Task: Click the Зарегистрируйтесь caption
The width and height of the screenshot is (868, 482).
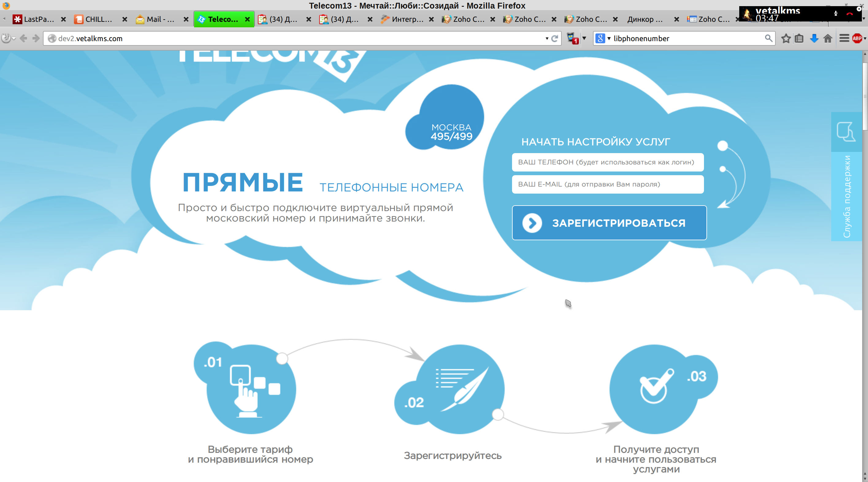Action: (x=453, y=455)
